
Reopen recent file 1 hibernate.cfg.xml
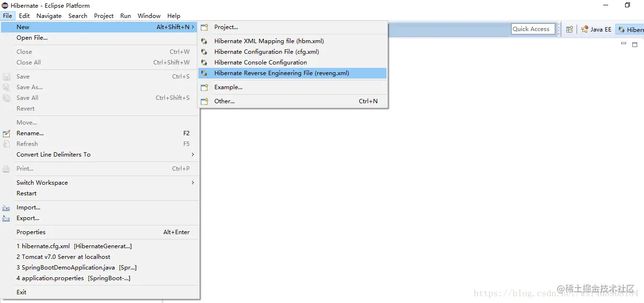pyautogui.click(x=100, y=246)
